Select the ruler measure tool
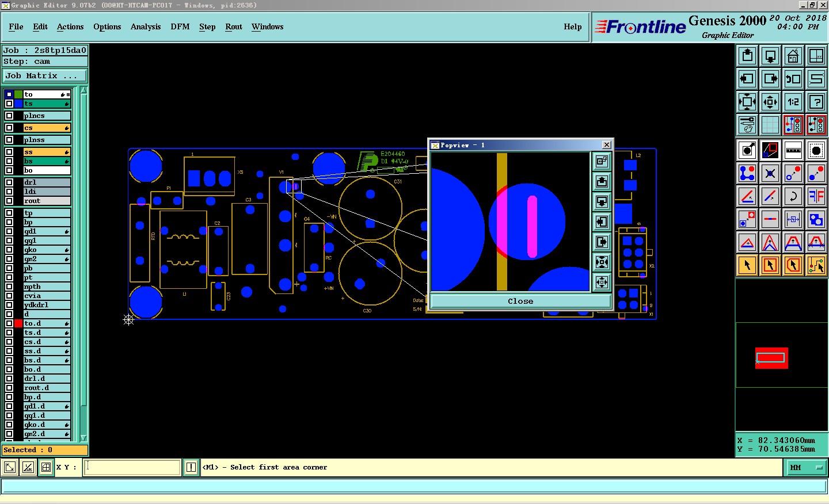 click(793, 150)
